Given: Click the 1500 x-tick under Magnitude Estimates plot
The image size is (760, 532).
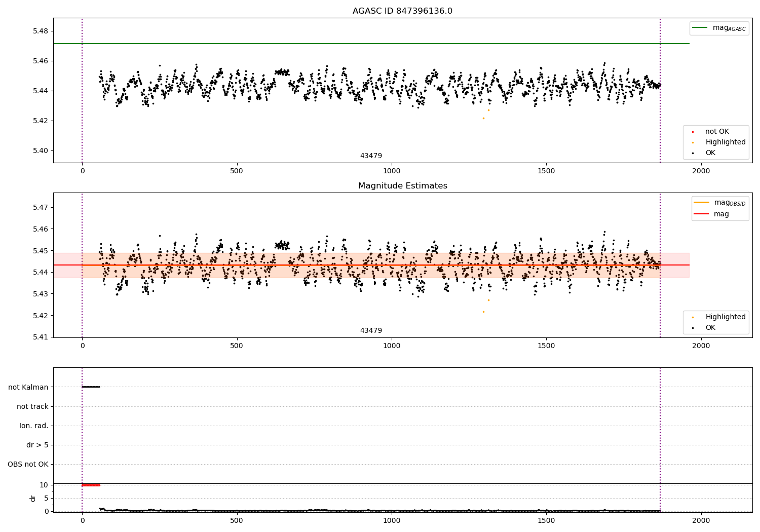Looking at the screenshot, I should 546,346.
